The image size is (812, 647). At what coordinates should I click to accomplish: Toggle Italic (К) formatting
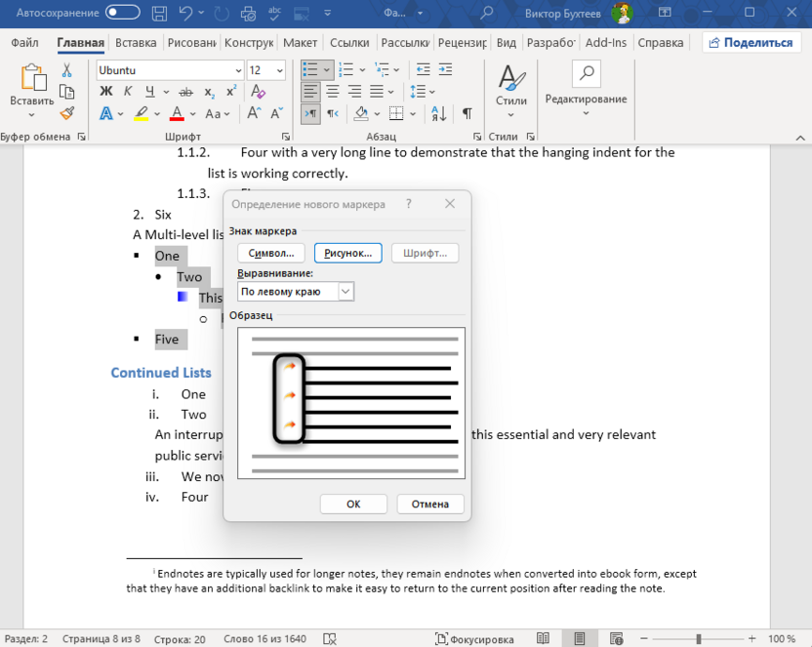[128, 92]
